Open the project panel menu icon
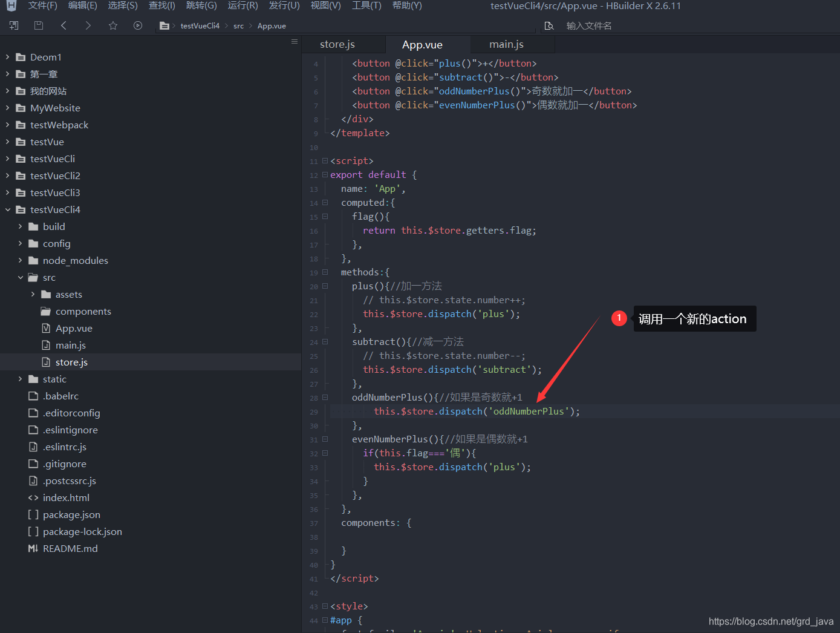 coord(295,41)
